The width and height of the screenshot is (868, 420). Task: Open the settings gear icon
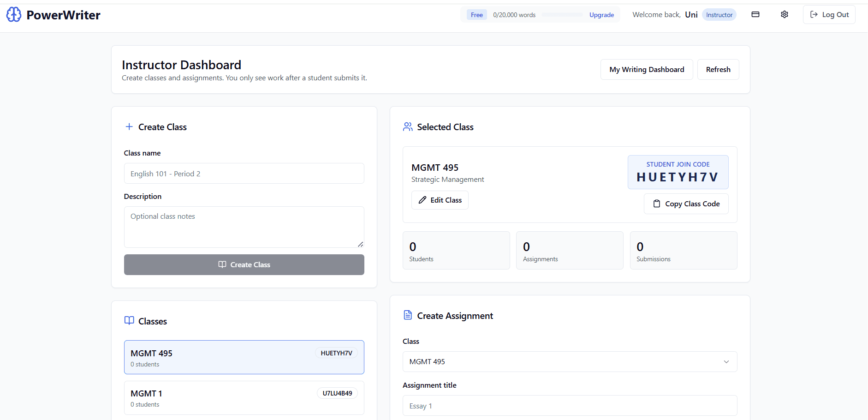pyautogui.click(x=785, y=15)
